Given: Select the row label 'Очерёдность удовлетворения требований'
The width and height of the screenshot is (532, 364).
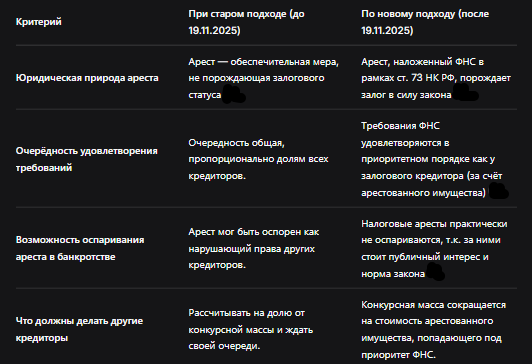Looking at the screenshot, I should coord(87,159).
